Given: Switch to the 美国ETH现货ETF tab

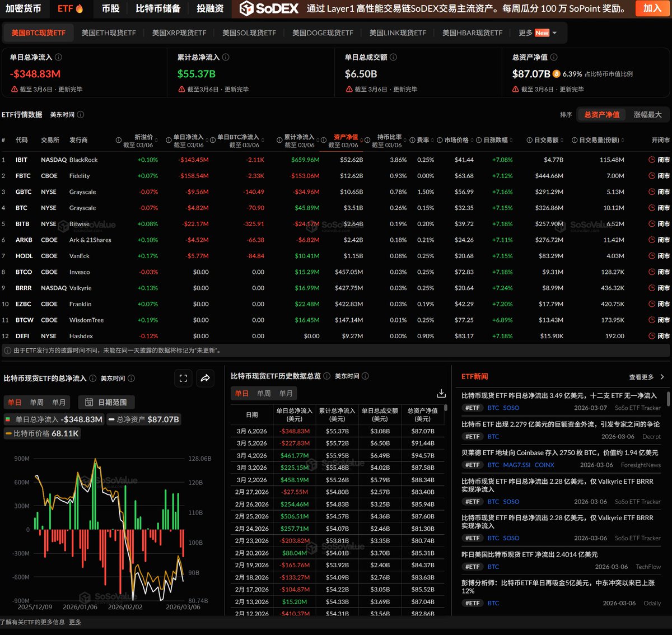Looking at the screenshot, I should pos(109,33).
